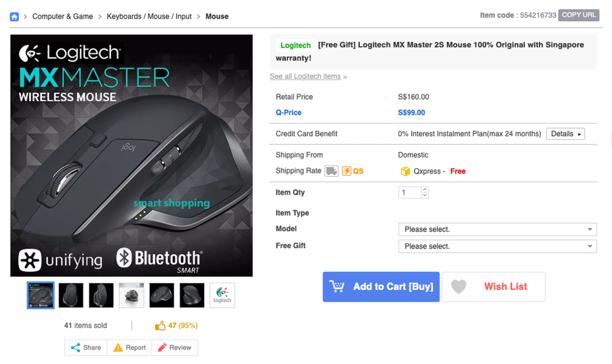Click the Share icon button
612x364 pixels.
click(x=76, y=347)
